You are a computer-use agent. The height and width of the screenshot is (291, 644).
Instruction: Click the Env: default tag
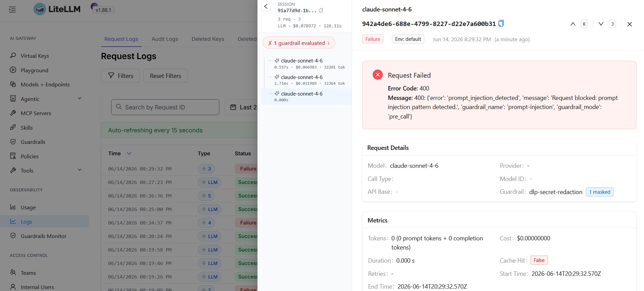[x=408, y=39]
